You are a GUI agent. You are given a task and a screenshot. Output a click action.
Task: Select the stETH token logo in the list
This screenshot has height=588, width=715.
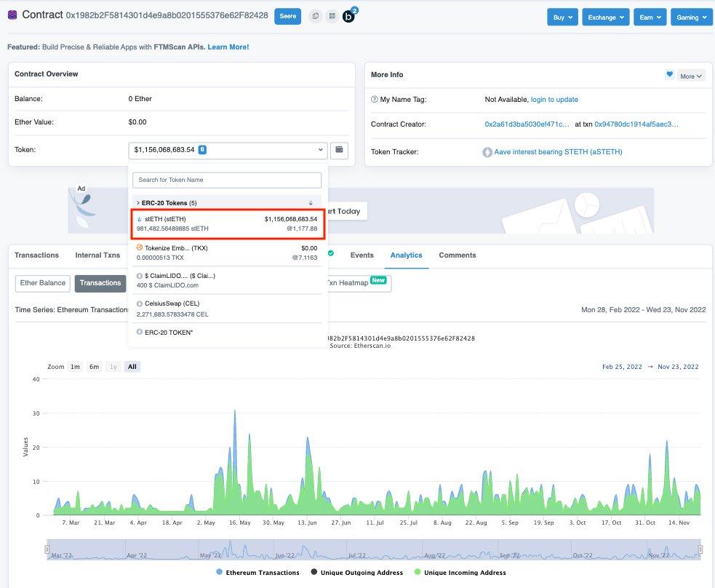(x=140, y=218)
